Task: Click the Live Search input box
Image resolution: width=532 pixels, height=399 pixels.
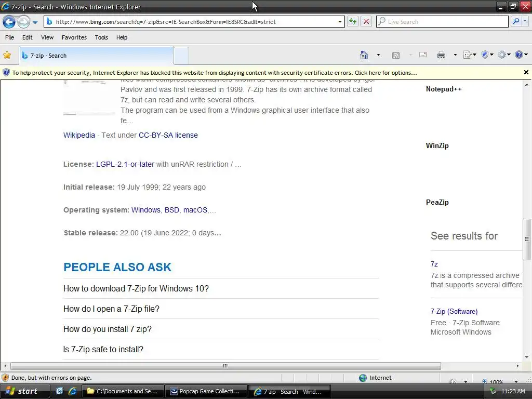Action: [443, 22]
